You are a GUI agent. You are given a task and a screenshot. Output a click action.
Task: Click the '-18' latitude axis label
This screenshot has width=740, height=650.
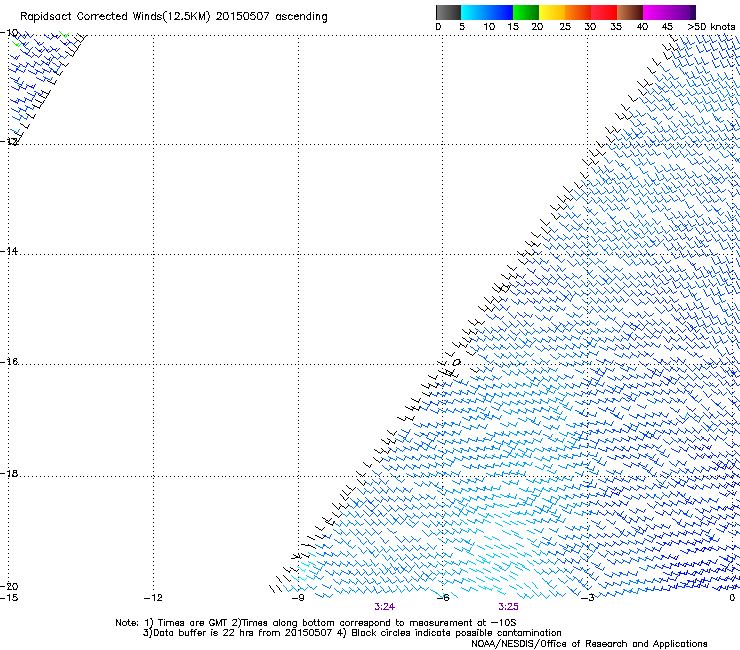click(x=9, y=473)
